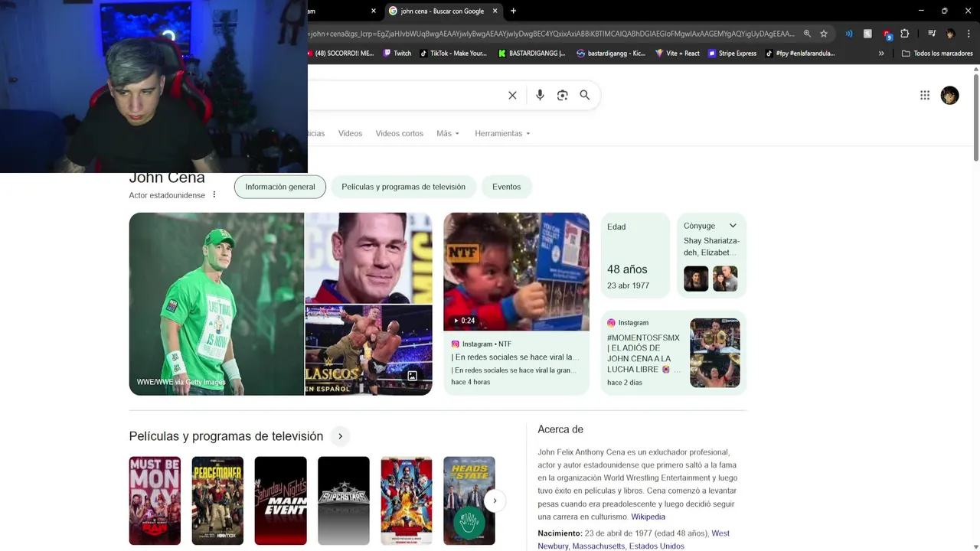This screenshot has height=551, width=980.
Task: Open the Google account profile picture
Action: [x=949, y=95]
